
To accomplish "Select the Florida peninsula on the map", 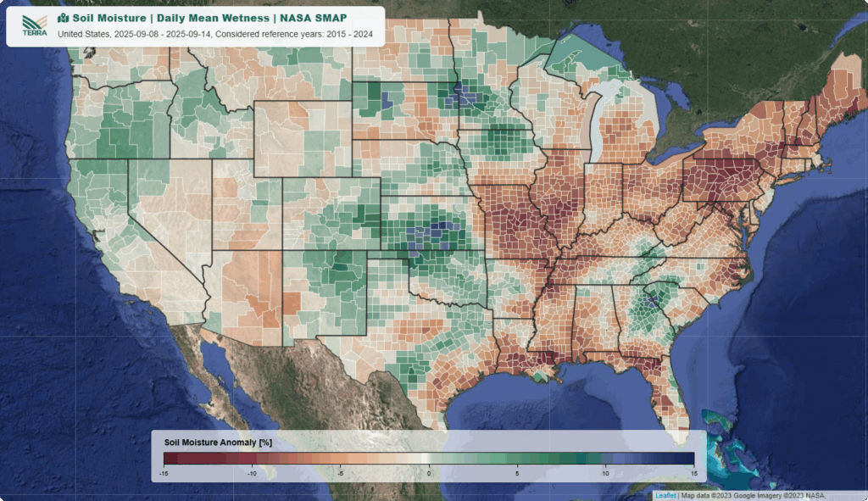I will [x=668, y=392].
